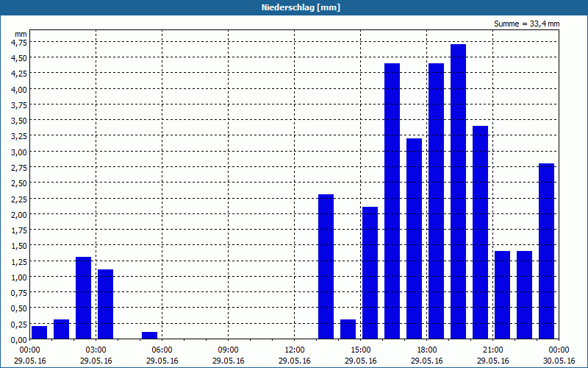Click the 2,50 y-axis label
Viewport: 588px width, 368px height.
click(x=19, y=183)
